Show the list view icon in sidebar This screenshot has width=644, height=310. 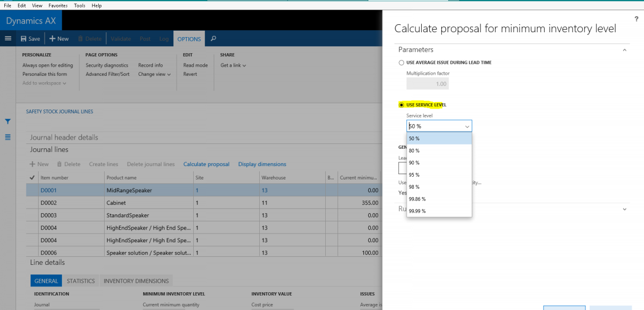(x=8, y=137)
